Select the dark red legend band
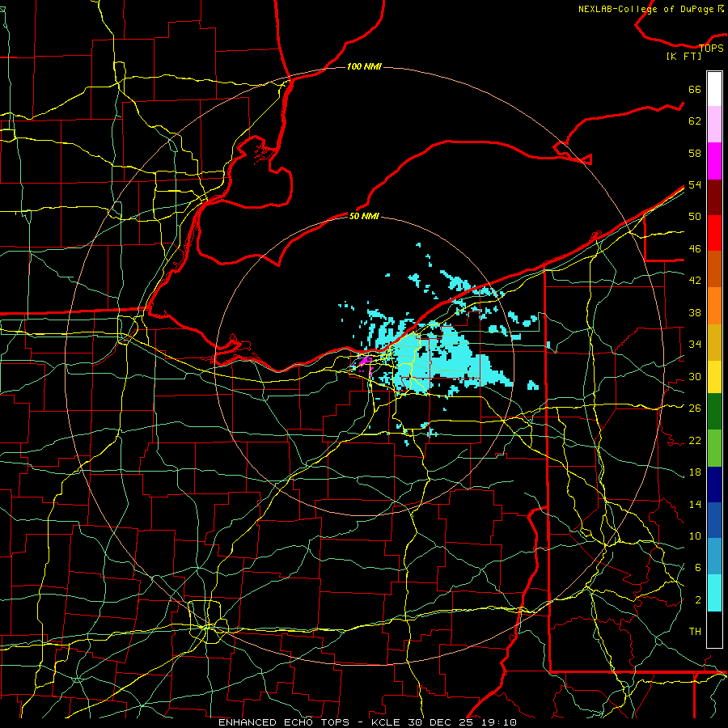The image size is (728, 728). pos(714,197)
